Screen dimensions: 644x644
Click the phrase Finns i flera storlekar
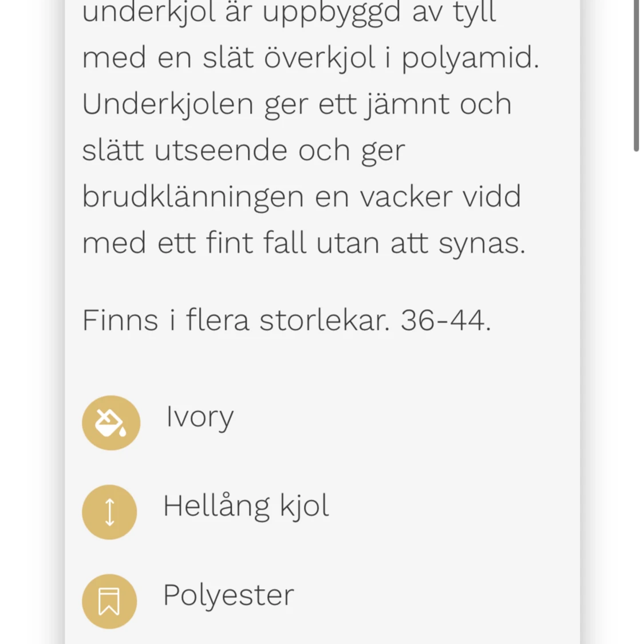coord(236,321)
